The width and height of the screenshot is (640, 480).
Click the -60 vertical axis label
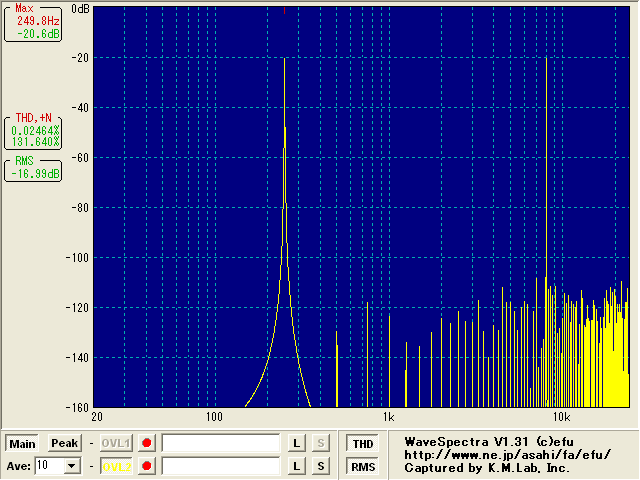point(80,158)
